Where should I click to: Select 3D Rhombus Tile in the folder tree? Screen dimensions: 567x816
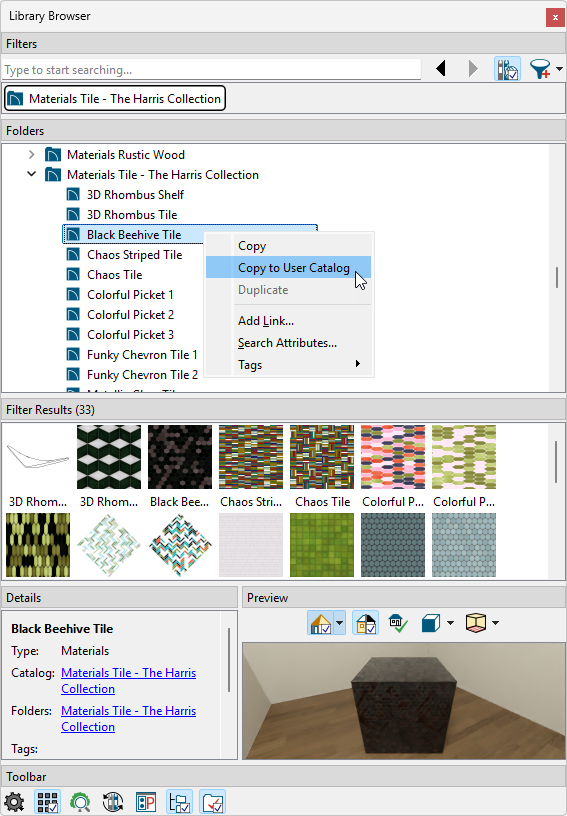[x=132, y=214]
